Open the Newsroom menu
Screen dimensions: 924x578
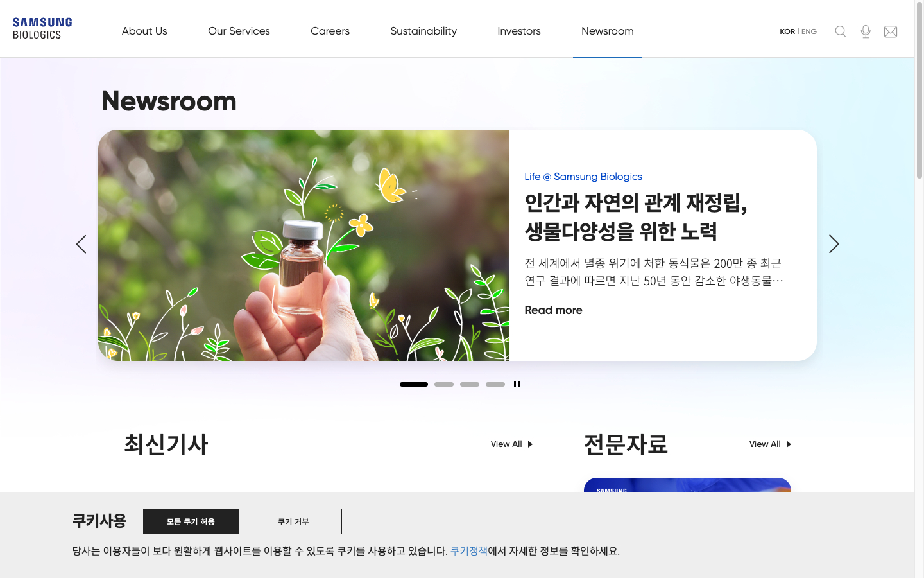607,31
